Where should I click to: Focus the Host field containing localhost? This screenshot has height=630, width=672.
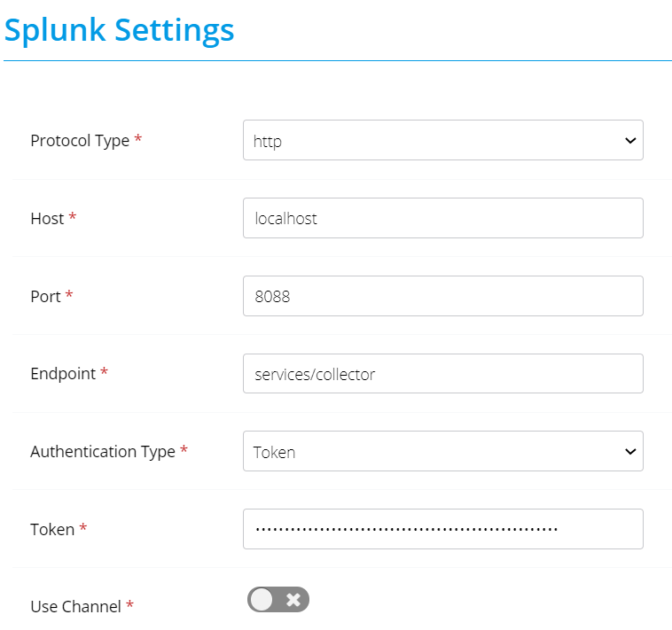click(x=442, y=218)
